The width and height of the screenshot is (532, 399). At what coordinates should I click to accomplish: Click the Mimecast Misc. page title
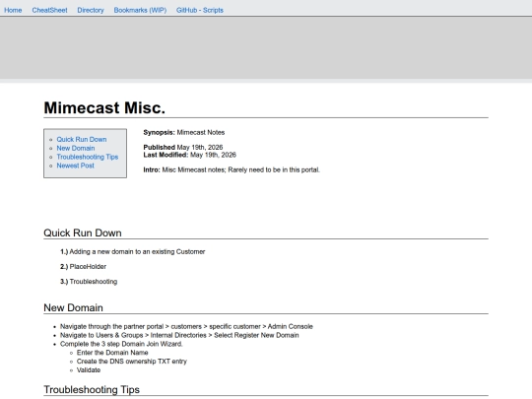point(104,108)
